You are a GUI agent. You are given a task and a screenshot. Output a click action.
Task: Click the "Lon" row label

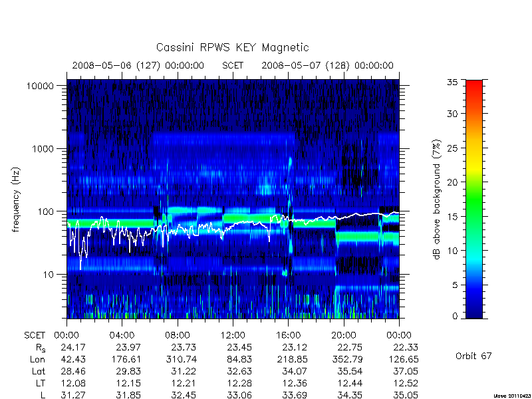(x=37, y=359)
